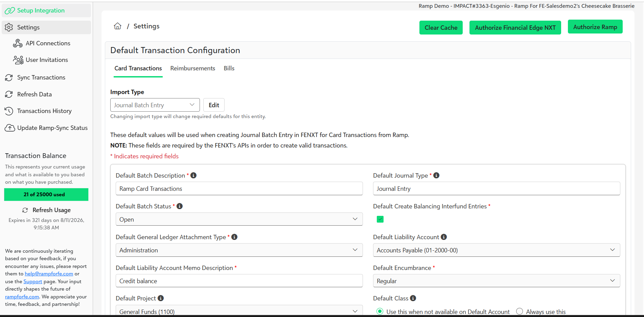Show info for Default Liability Account

pyautogui.click(x=444, y=237)
